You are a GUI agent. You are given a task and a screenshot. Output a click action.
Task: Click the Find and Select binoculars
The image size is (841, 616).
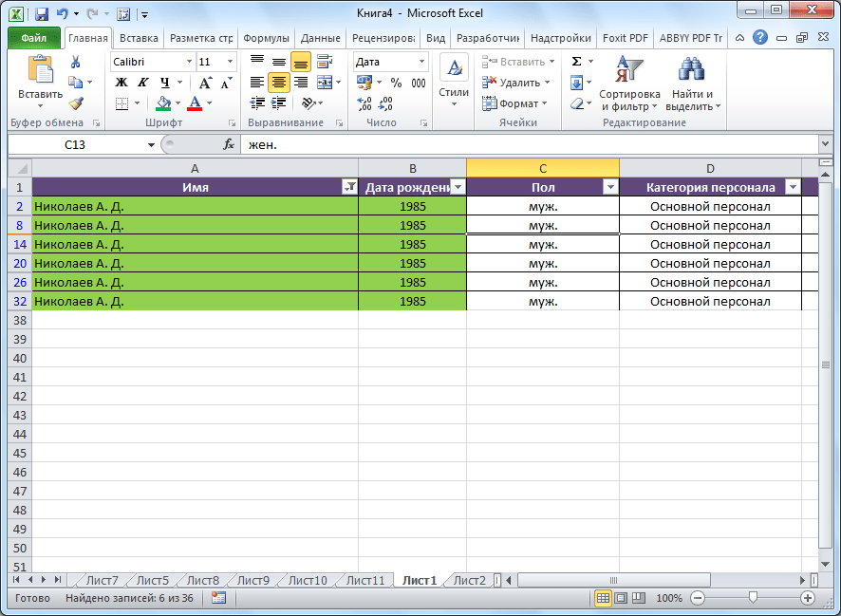pos(691,72)
